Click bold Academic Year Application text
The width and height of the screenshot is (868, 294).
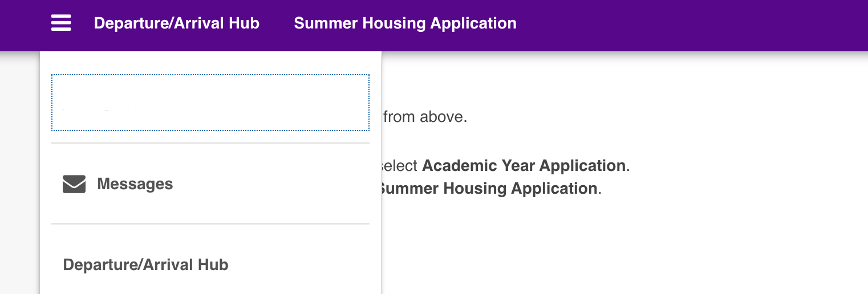pyautogui.click(x=524, y=166)
